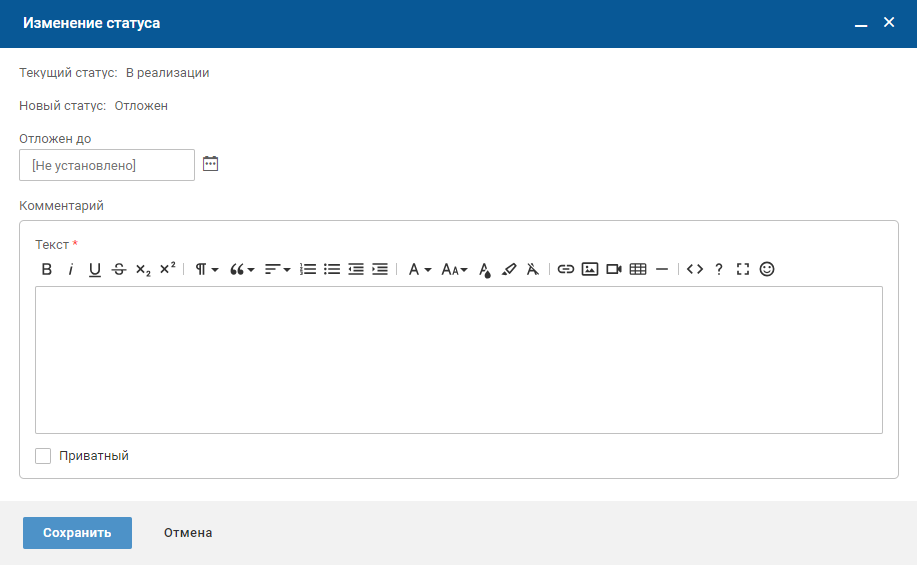Apply italic formatting
917x565 pixels.
pos(71,269)
